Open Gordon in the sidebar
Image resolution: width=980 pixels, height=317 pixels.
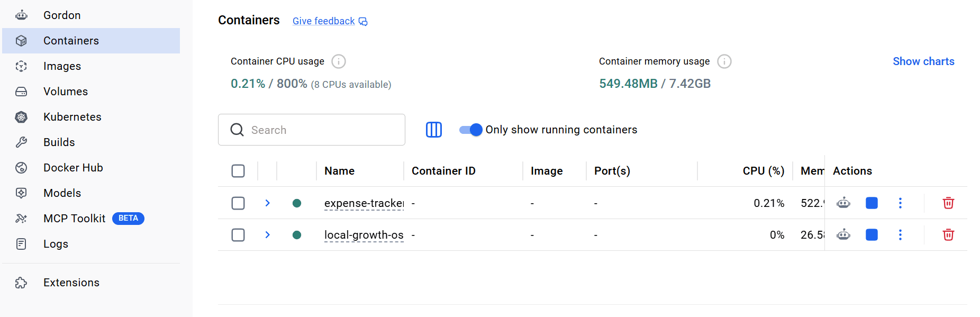[91, 15]
